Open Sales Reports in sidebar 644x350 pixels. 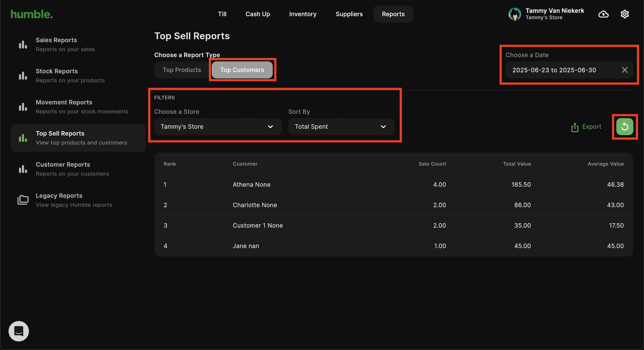(78, 45)
